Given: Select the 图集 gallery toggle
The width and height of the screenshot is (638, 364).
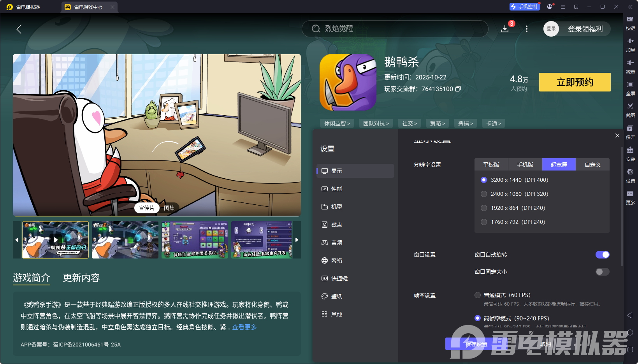Looking at the screenshot, I should [169, 208].
